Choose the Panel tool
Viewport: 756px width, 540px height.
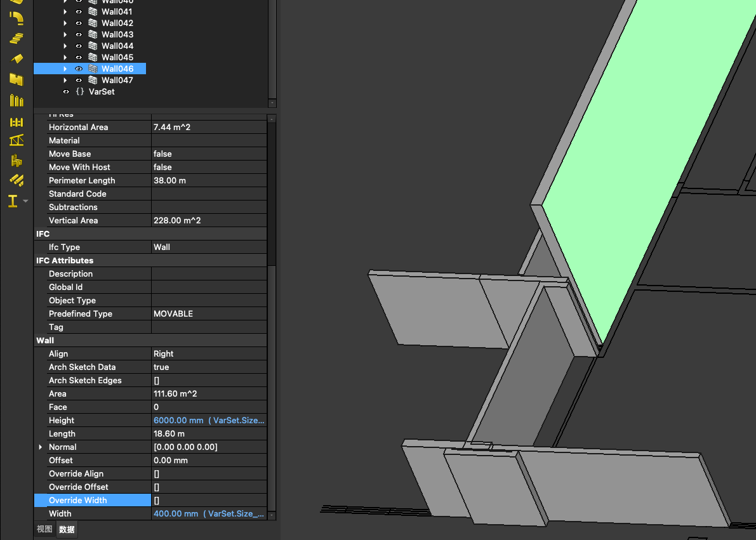pos(17,79)
